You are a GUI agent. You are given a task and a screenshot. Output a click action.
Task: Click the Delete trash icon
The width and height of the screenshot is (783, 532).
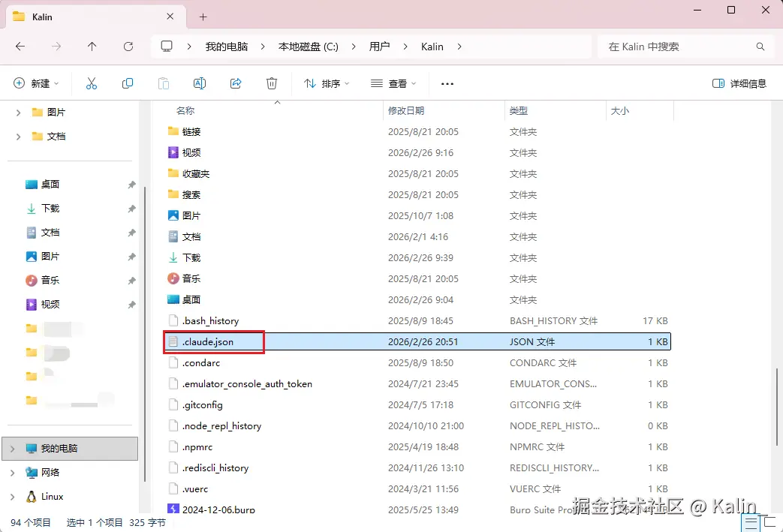pos(272,83)
